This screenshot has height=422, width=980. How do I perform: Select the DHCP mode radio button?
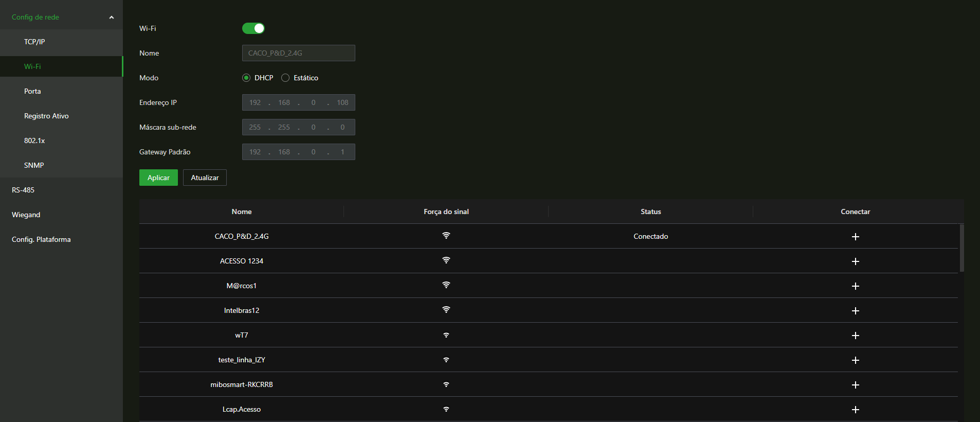[x=246, y=78]
